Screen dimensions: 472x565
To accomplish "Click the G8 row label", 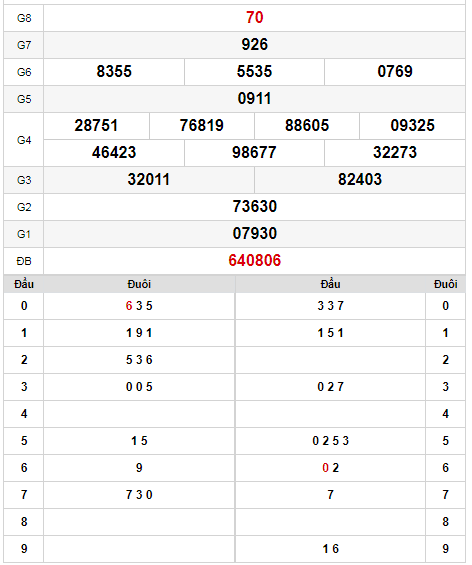I will 24,18.
